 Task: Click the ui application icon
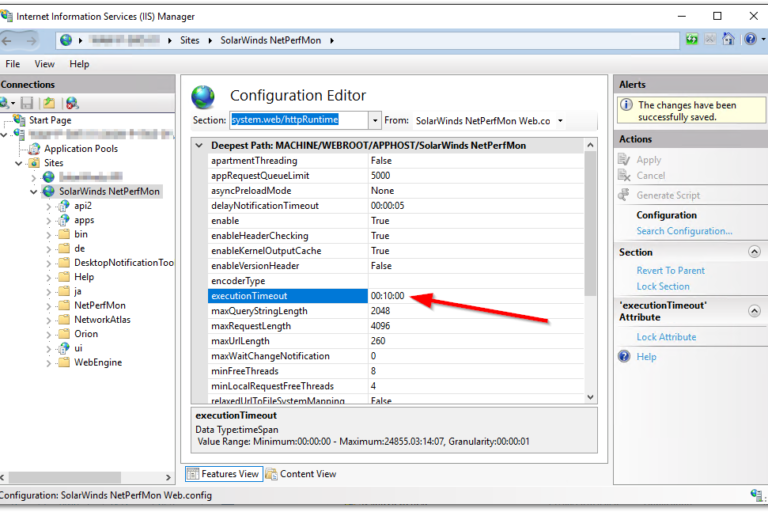(x=64, y=348)
